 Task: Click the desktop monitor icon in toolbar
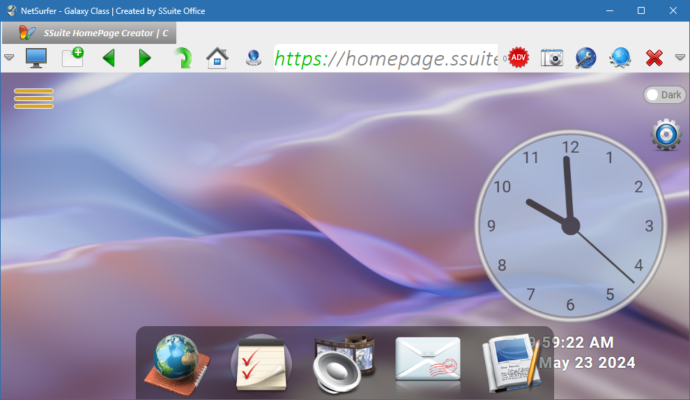point(36,58)
